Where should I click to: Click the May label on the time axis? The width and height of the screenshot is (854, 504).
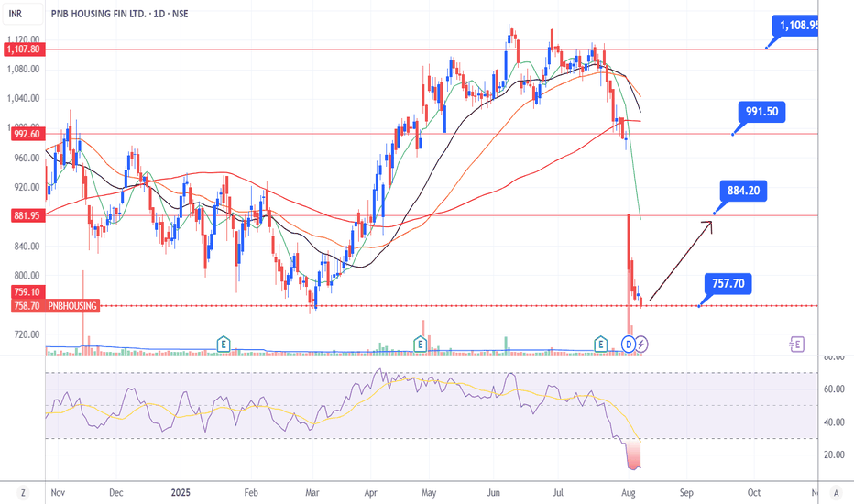click(x=429, y=493)
